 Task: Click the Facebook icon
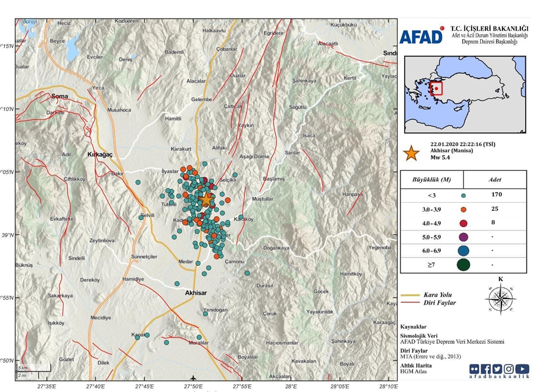click(x=486, y=369)
